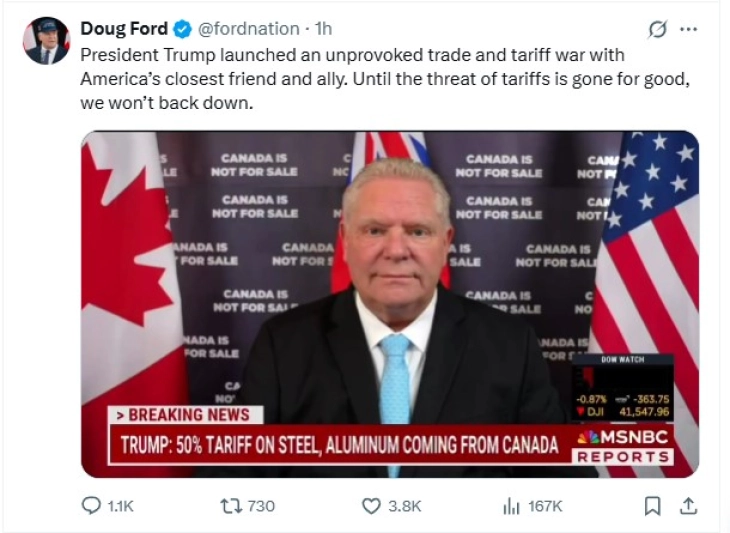Open Doug Ford's profile picture avatar

(47, 41)
